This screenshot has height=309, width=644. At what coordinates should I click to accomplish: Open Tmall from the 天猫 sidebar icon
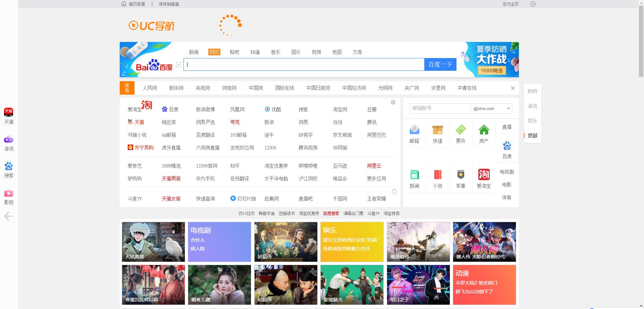8,112
